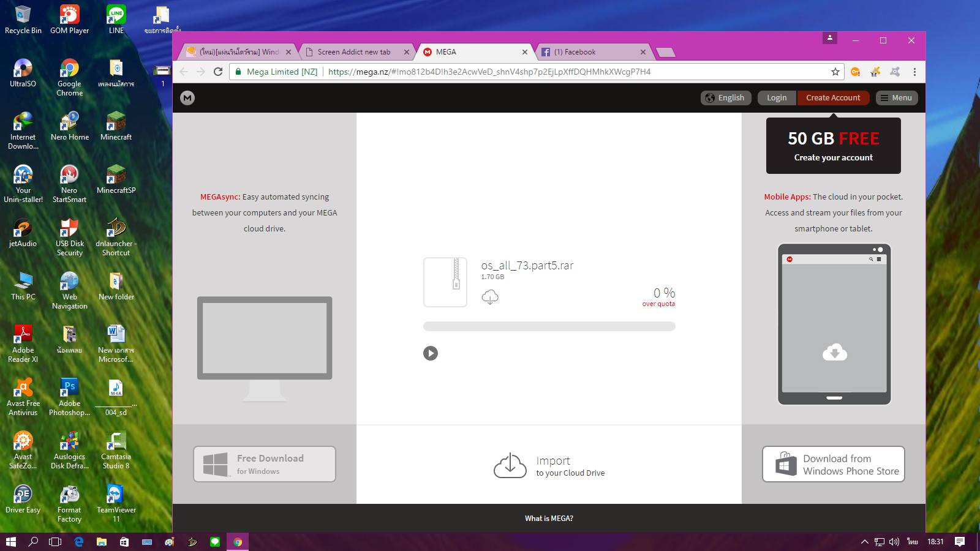Open the English language selector

[726, 98]
